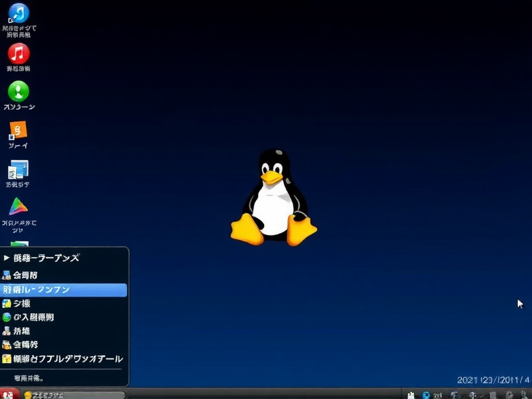The width and height of the screenshot is (532, 399).
Task: Click the white printer icon in the system tray
Action: (410, 394)
